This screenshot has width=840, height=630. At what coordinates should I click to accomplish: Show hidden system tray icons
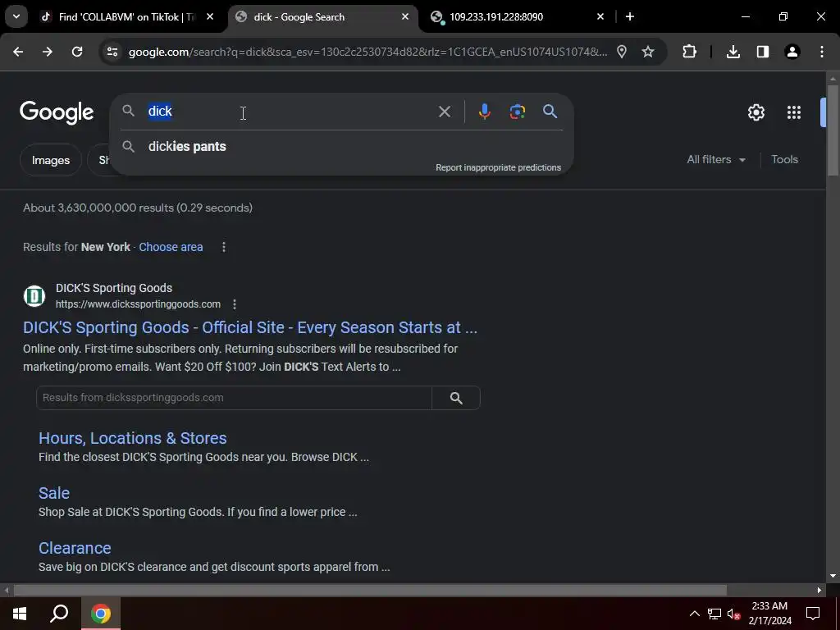click(x=694, y=614)
